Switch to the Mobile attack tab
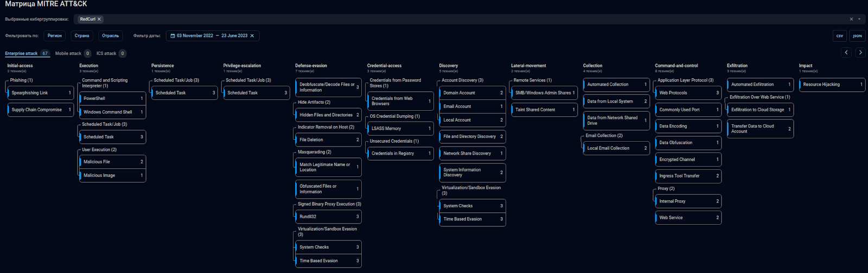Viewport: 868px width, 273px height. click(x=68, y=53)
